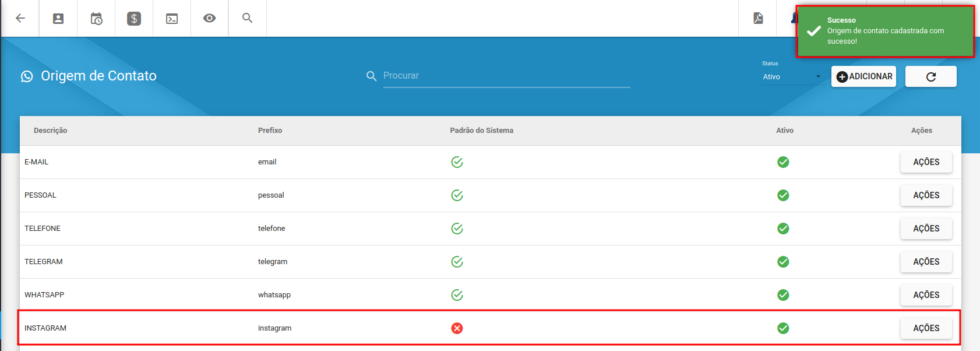Image resolution: width=980 pixels, height=351 pixels.
Task: Click PESSOAL system default check icon
Action: click(x=457, y=195)
